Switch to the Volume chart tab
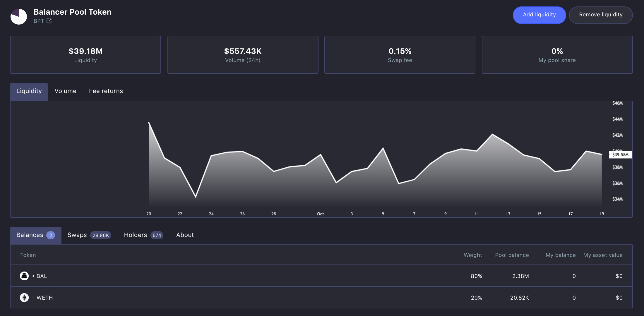 click(x=65, y=91)
